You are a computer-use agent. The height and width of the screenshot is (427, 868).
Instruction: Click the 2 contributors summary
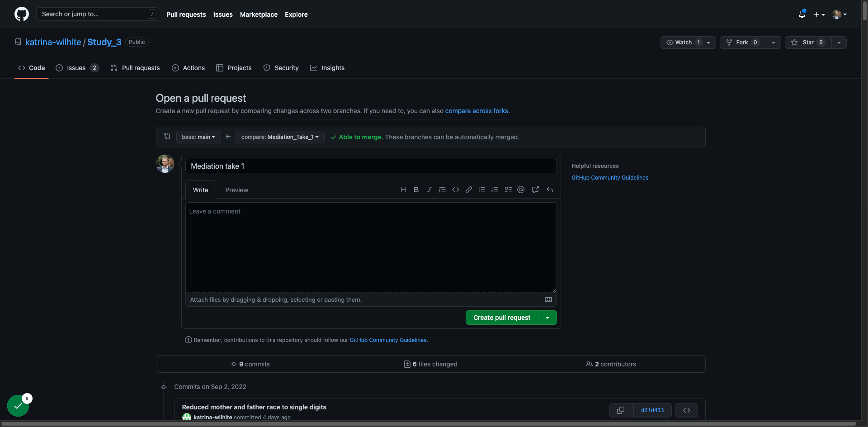(611, 364)
